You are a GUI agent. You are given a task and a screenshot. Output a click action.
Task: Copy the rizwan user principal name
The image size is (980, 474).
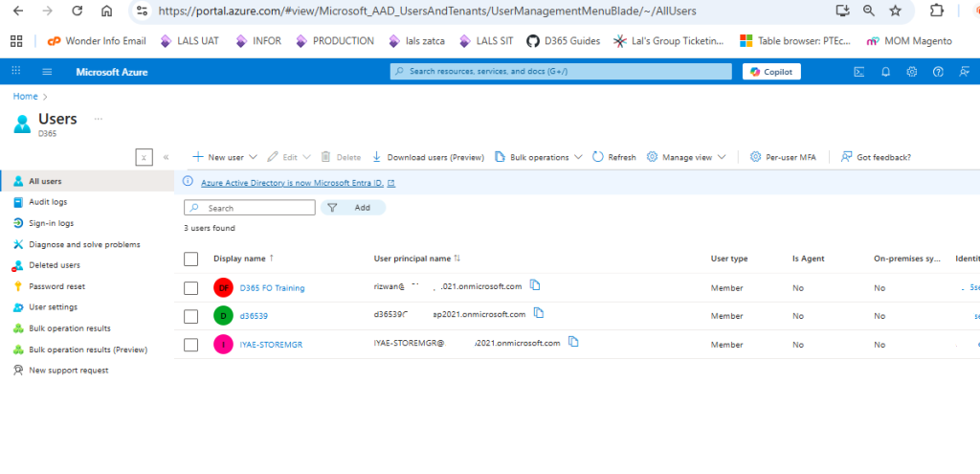pyautogui.click(x=536, y=285)
